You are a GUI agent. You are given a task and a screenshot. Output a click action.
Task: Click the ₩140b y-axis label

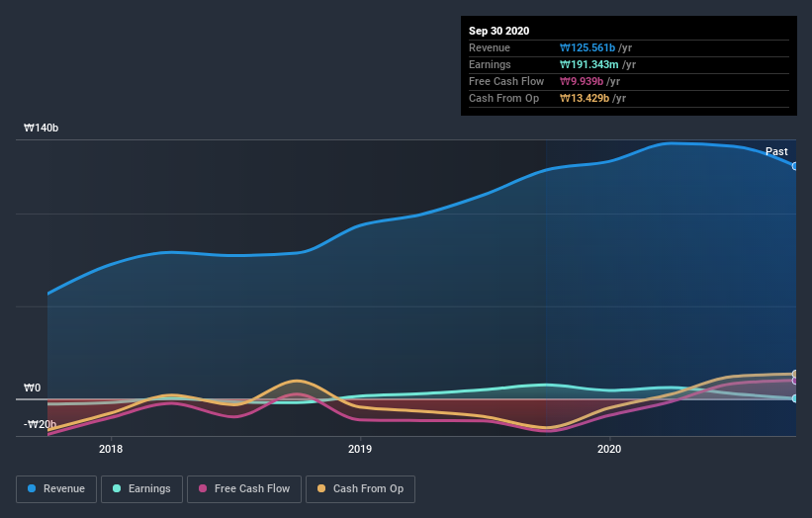41,128
